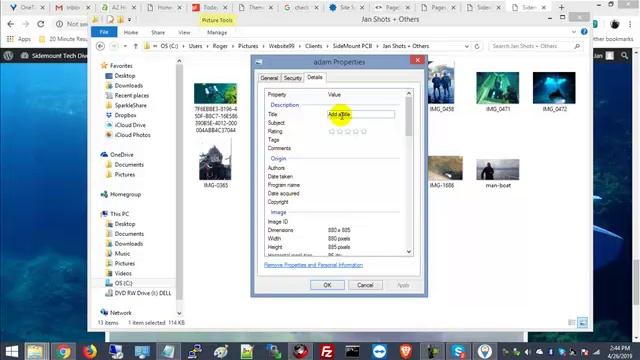Image resolution: width=640 pixels, height=360 pixels.
Task: Open the File ribbon menu
Action: [x=104, y=32]
